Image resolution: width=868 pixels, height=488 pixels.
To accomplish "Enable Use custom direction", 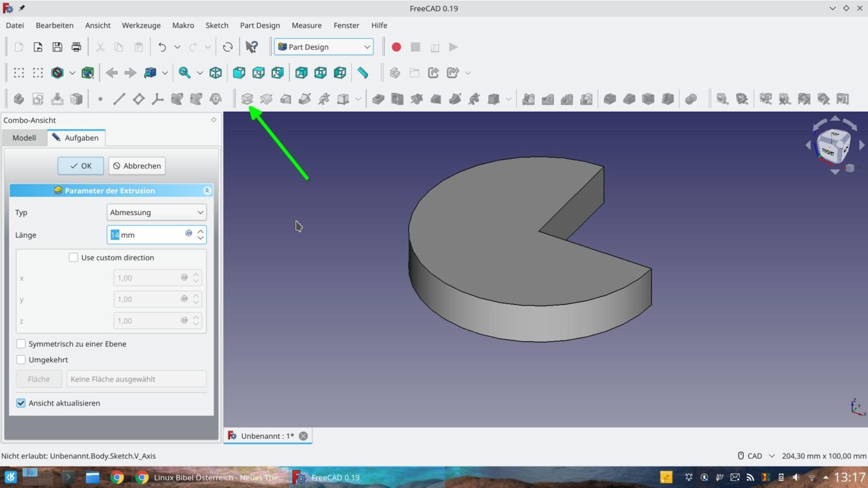I will (x=73, y=257).
